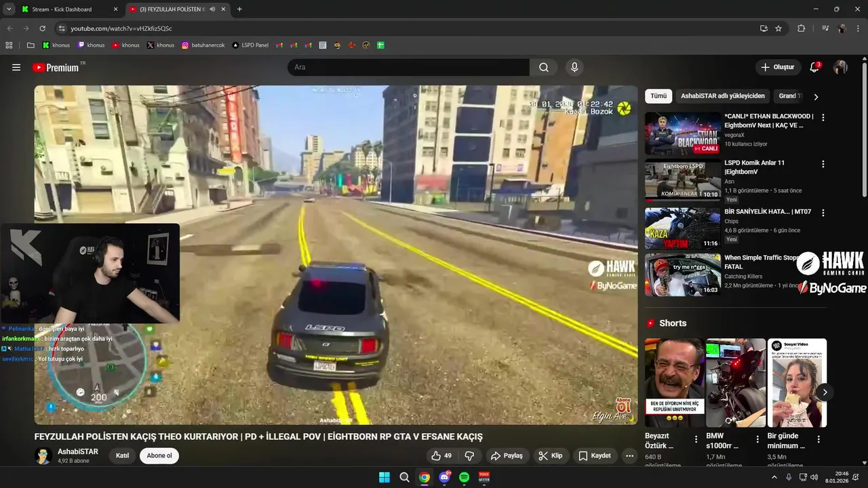The image size is (868, 488).
Task: Open the BİR SANİYELİK HATA video thumbnail
Action: 683,228
